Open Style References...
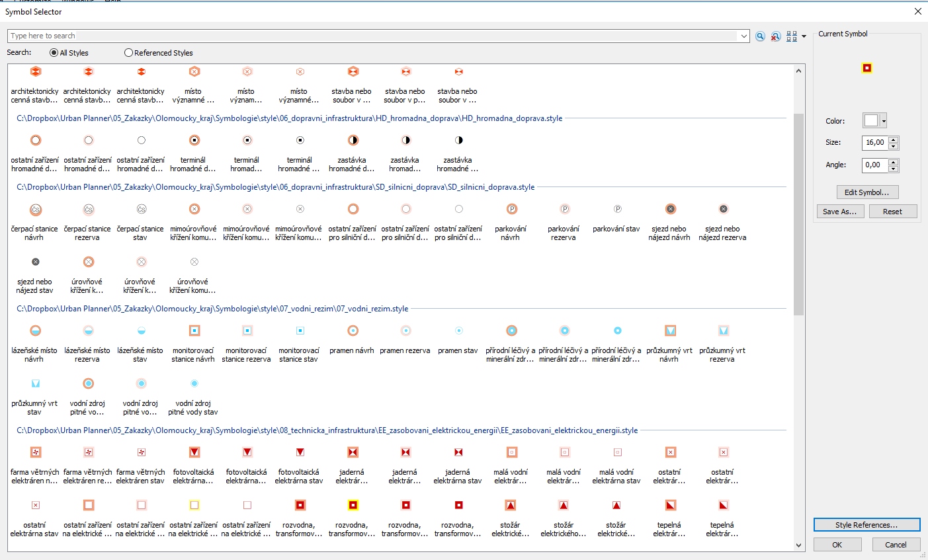The width and height of the screenshot is (928, 560). (x=866, y=525)
